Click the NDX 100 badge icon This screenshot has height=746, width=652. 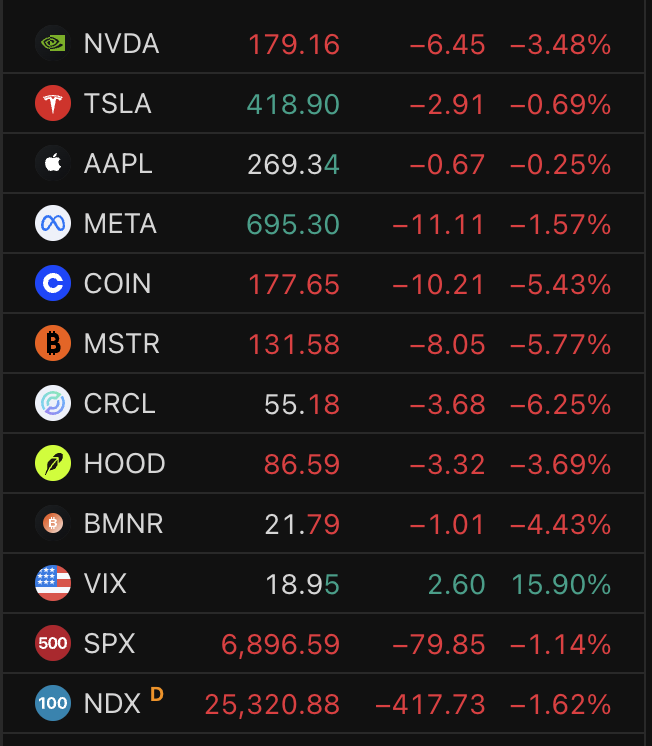52,703
